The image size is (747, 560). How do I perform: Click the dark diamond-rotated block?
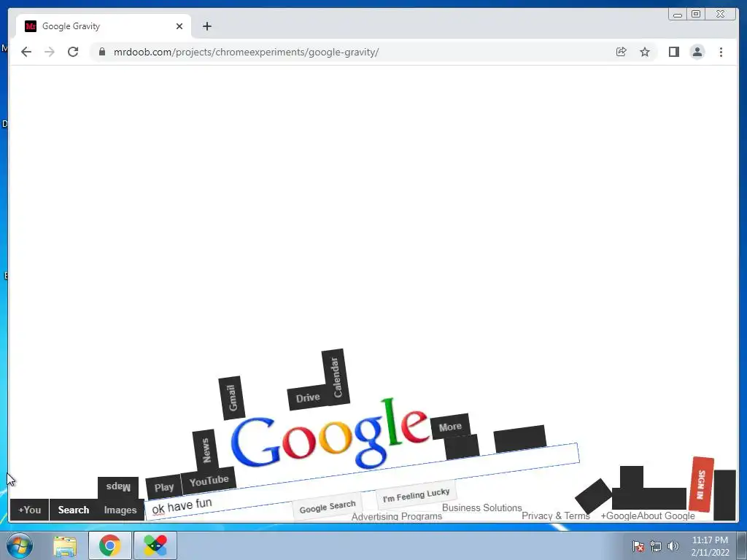pos(593,496)
